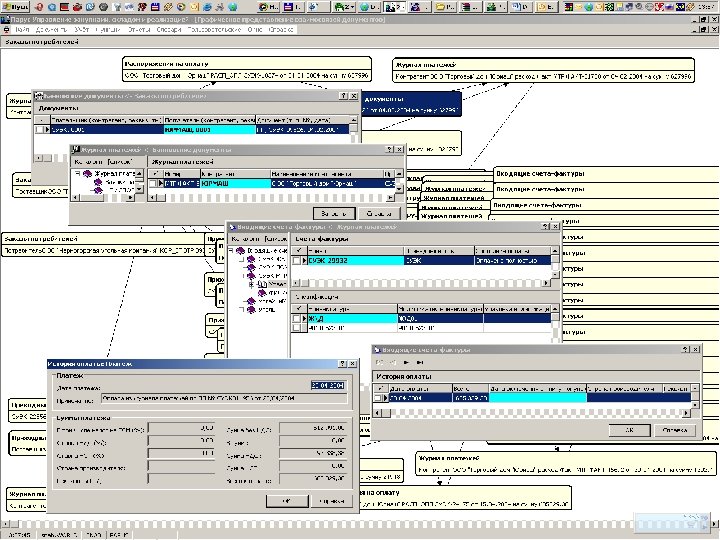Open the Словари menu

tap(169, 29)
